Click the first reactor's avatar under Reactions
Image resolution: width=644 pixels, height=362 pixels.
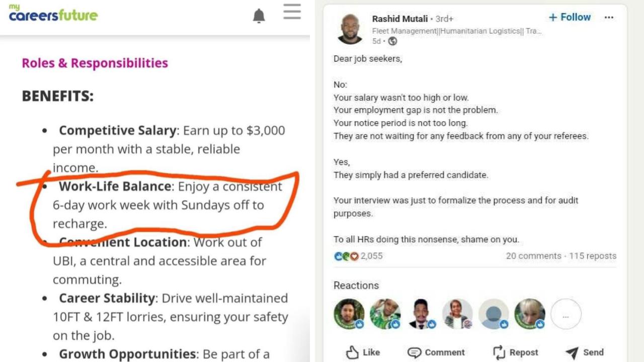coord(349,314)
